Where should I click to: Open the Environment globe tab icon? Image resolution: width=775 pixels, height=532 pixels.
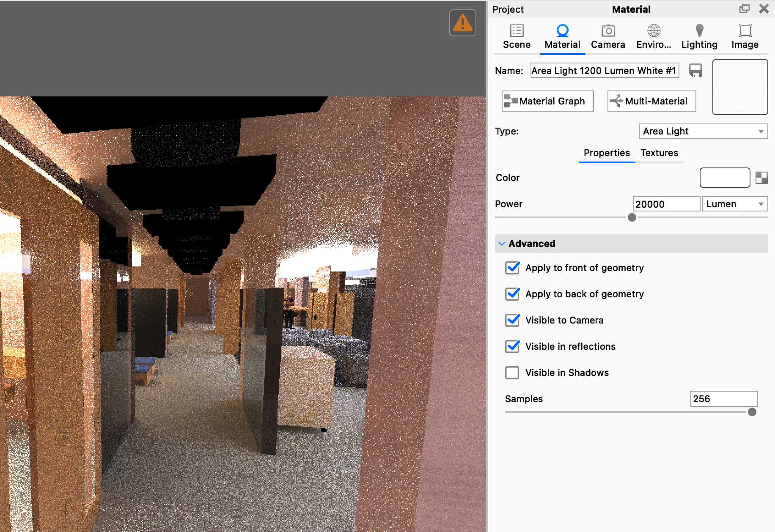click(x=654, y=31)
